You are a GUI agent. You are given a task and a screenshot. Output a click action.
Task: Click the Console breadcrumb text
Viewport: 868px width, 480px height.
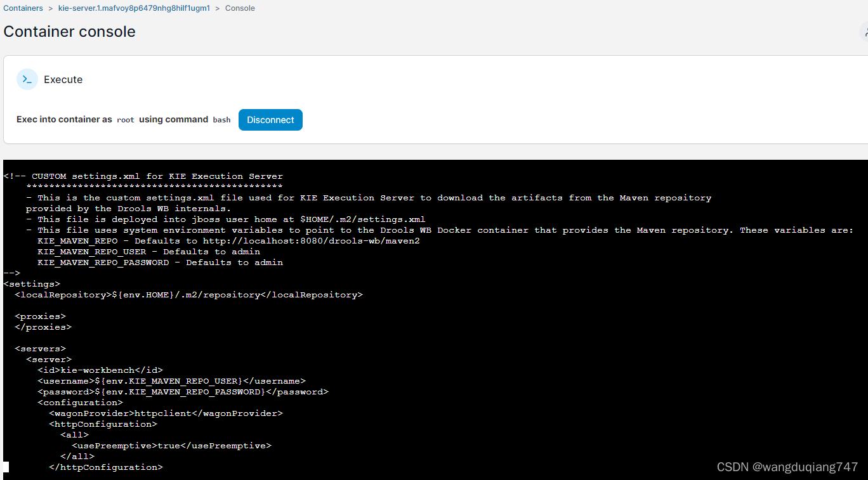coord(240,8)
